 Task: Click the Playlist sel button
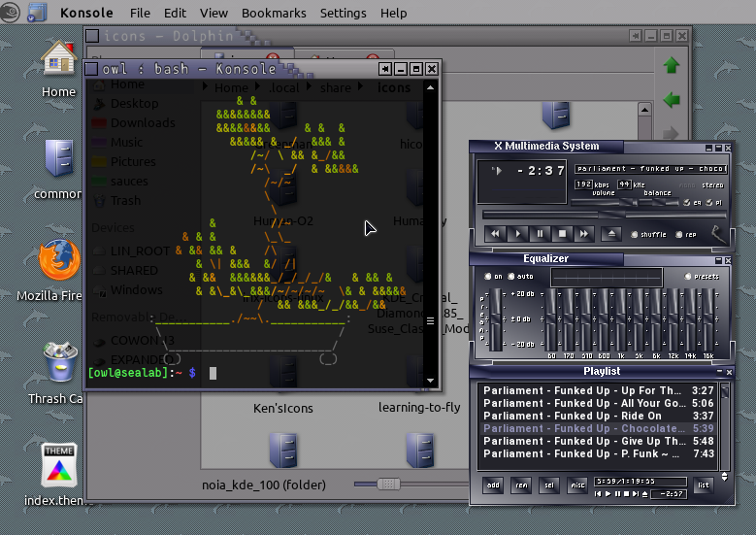pos(549,485)
